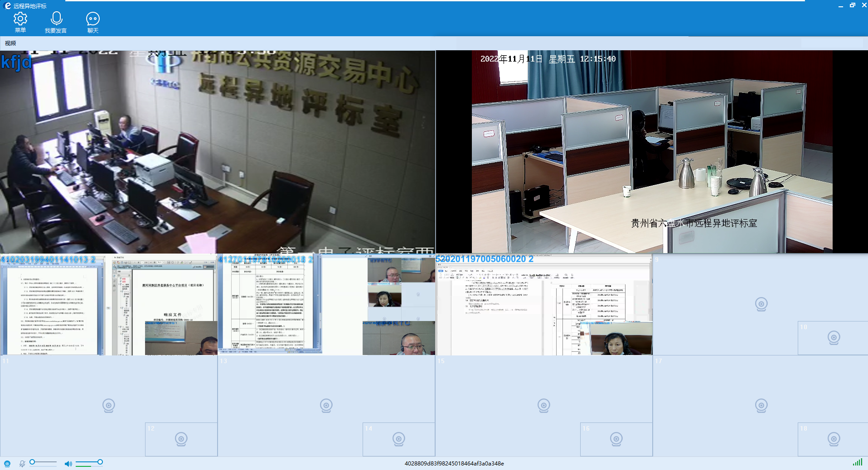The width and height of the screenshot is (868, 470).
Task: Click camera placeholder in empty slot 12
Action: tap(181, 439)
